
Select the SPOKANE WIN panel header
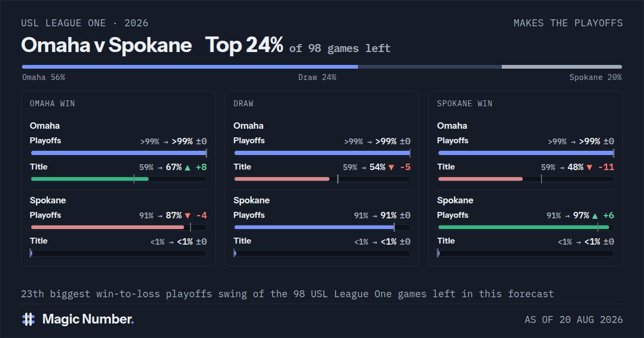(465, 104)
